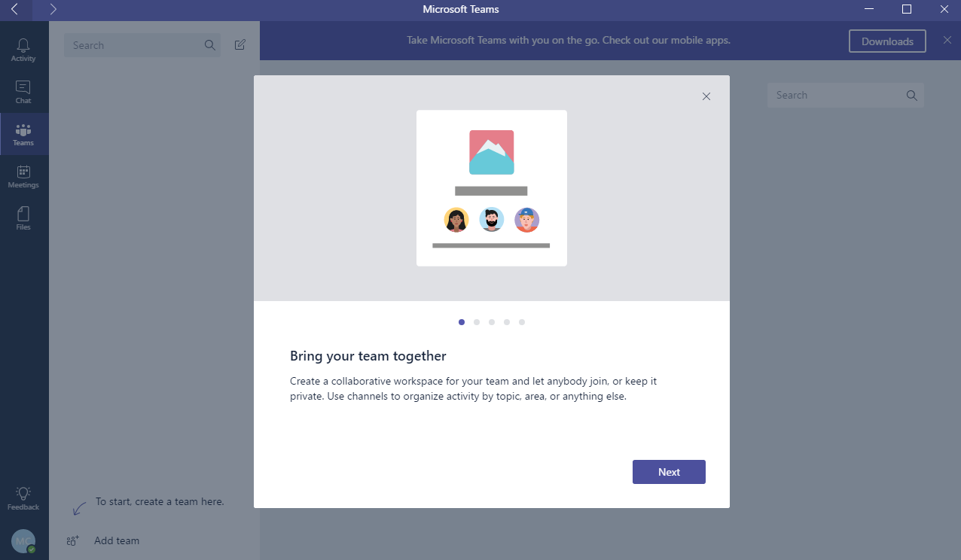This screenshot has width=961, height=560.
Task: Minimize the Microsoft Teams window
Action: [870, 10]
